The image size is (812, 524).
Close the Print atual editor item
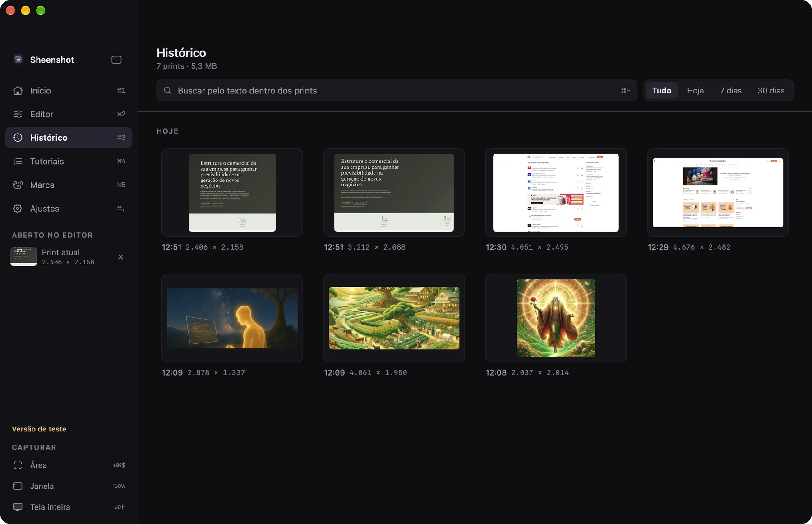point(120,257)
